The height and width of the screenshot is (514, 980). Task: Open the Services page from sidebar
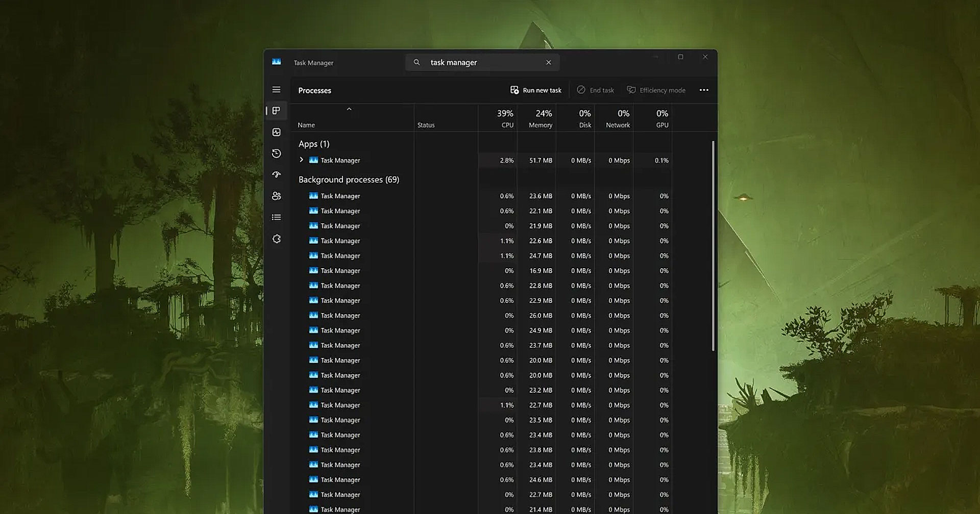tap(276, 239)
